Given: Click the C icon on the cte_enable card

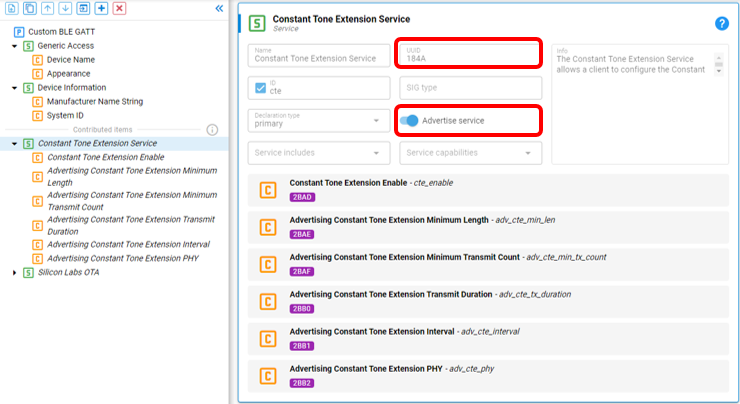Looking at the screenshot, I should pyautogui.click(x=268, y=190).
